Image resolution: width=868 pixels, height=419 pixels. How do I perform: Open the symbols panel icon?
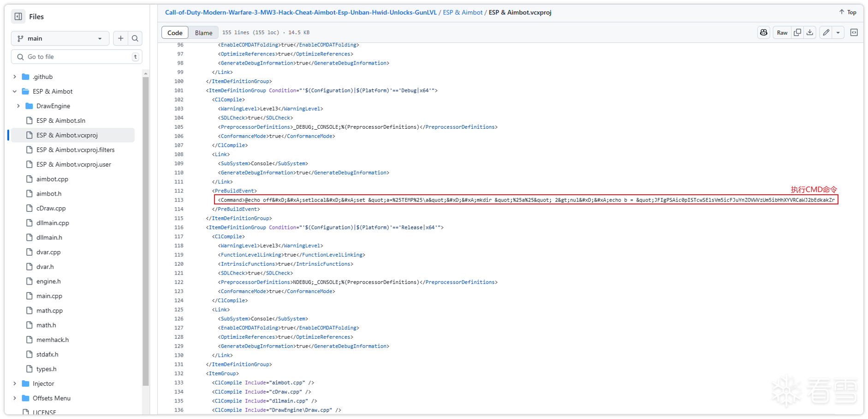pos(854,32)
